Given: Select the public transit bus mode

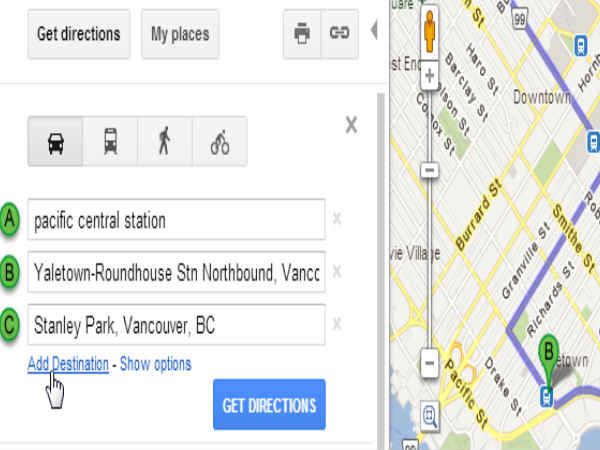Looking at the screenshot, I should (x=110, y=141).
